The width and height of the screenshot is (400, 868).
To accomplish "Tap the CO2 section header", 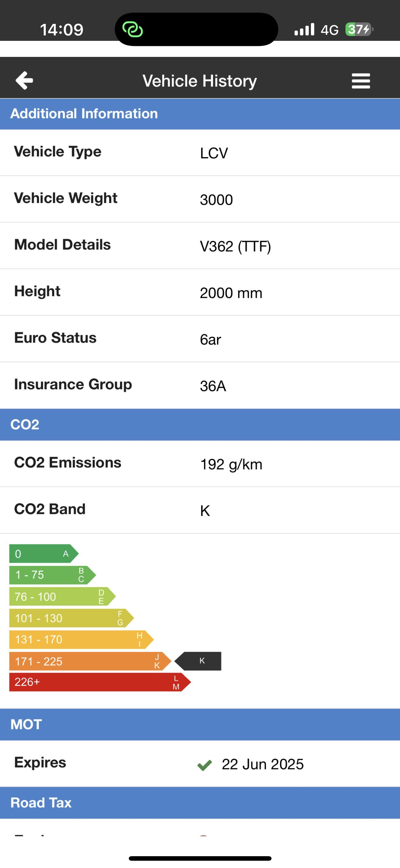I will 200,425.
